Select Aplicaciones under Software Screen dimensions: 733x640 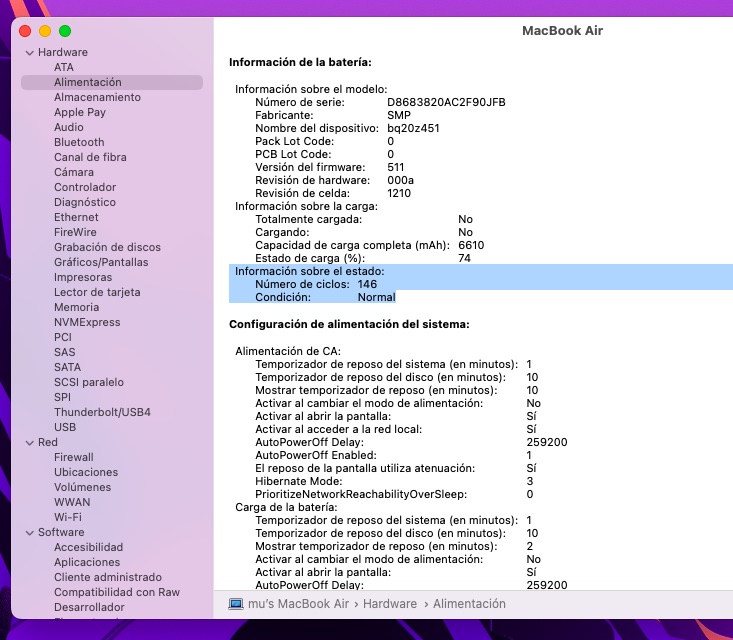tap(87, 562)
